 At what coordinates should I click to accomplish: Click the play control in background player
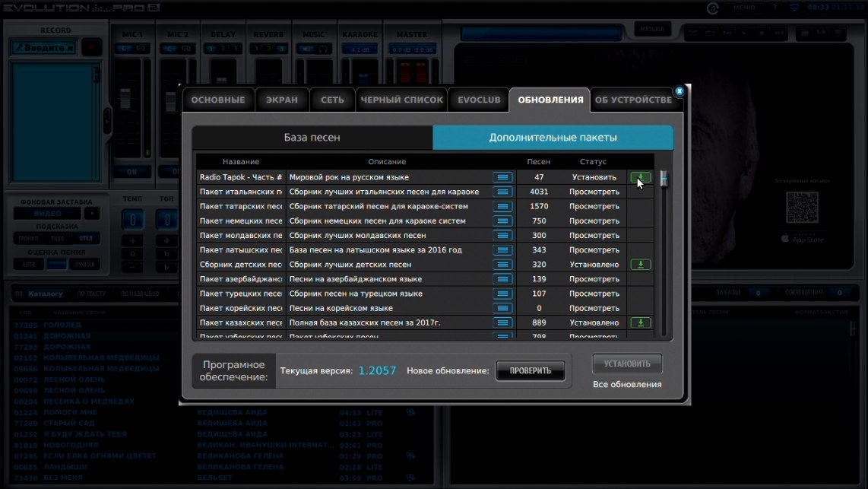coord(745,33)
